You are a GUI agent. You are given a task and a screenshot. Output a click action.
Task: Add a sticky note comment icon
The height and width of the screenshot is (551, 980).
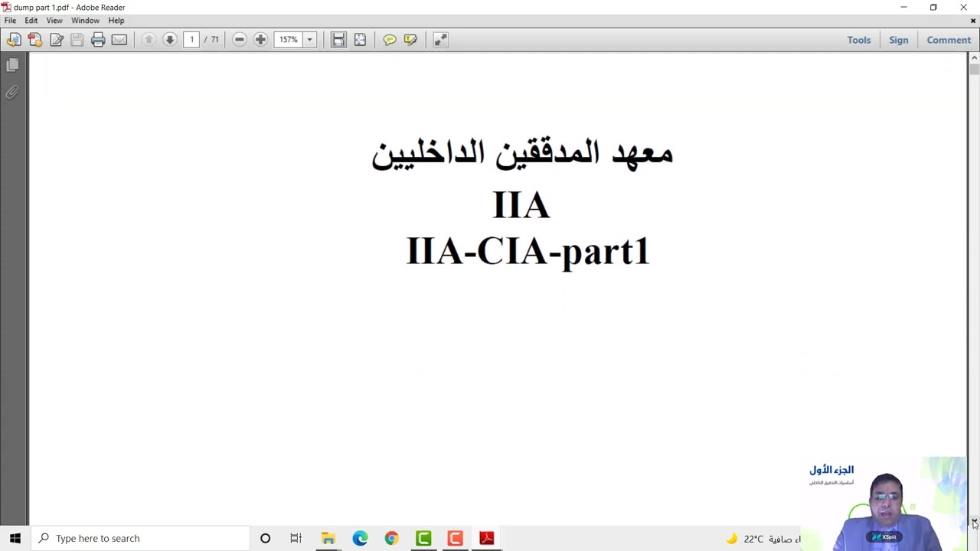pos(390,40)
